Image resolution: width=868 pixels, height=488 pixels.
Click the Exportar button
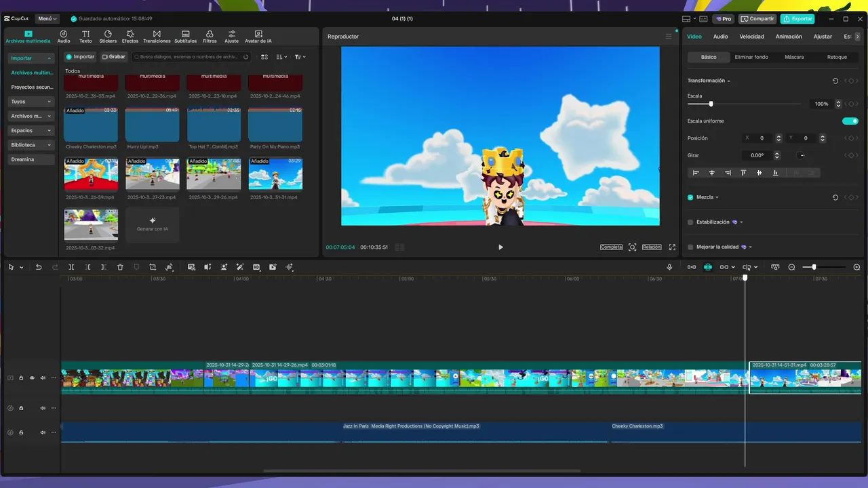[x=797, y=19]
